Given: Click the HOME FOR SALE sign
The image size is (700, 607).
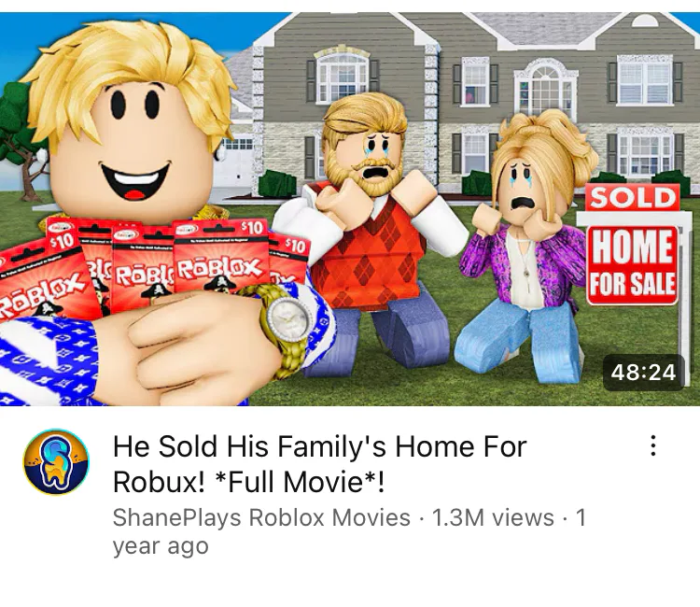Looking at the screenshot, I should coord(633,265).
